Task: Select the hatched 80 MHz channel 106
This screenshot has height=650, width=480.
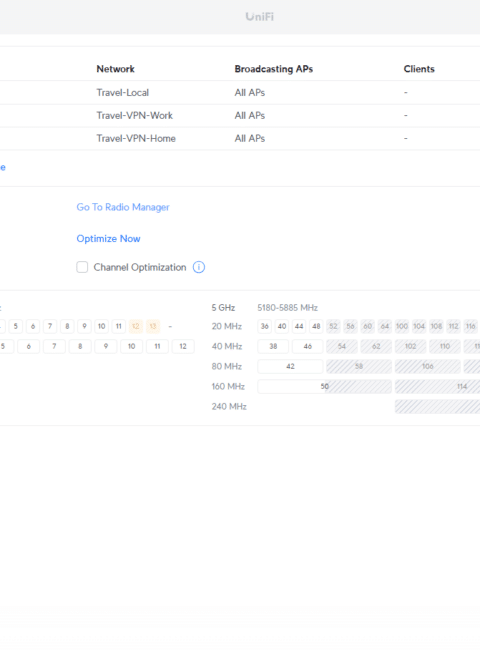Action: (428, 366)
